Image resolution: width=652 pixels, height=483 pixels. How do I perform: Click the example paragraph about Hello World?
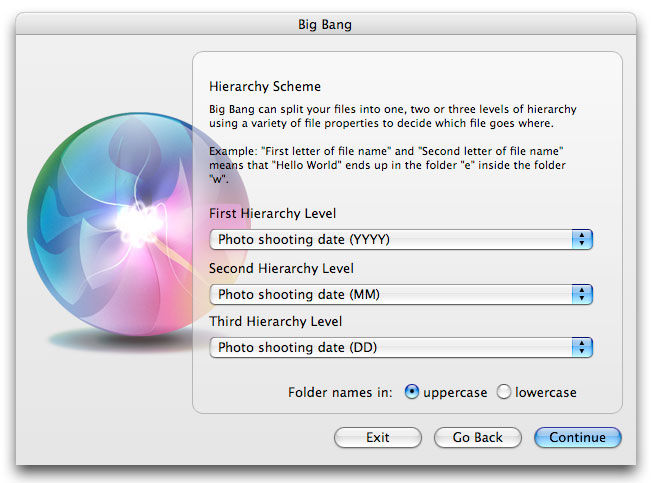(387, 165)
